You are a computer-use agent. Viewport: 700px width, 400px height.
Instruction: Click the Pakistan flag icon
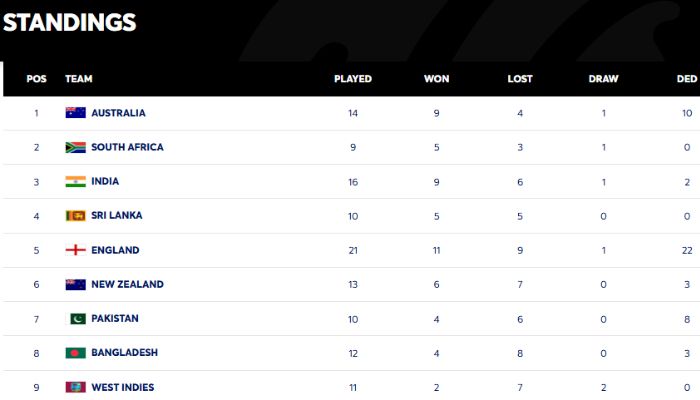(75, 319)
